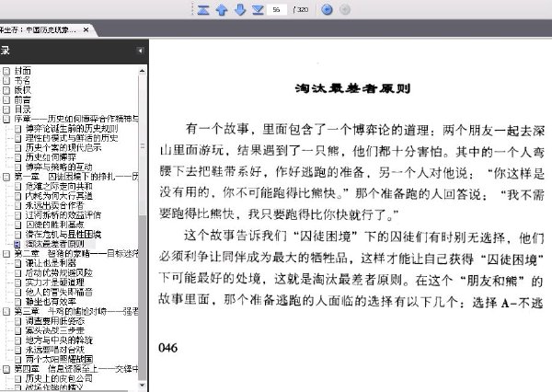Open bookmark 后动优势规避风险
Screen dimensions: 552x392
[59, 272]
